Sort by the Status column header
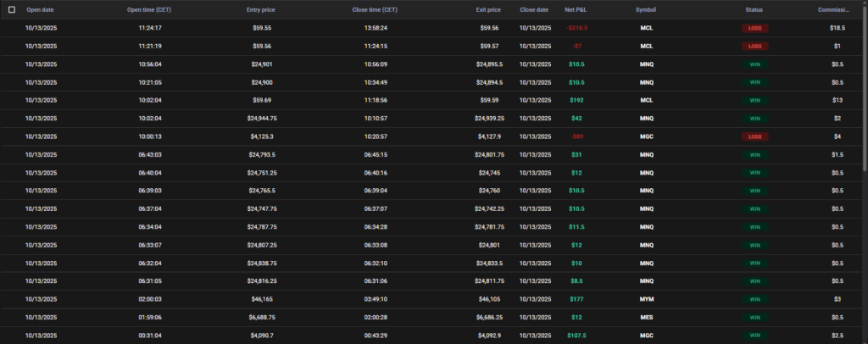 [x=754, y=9]
